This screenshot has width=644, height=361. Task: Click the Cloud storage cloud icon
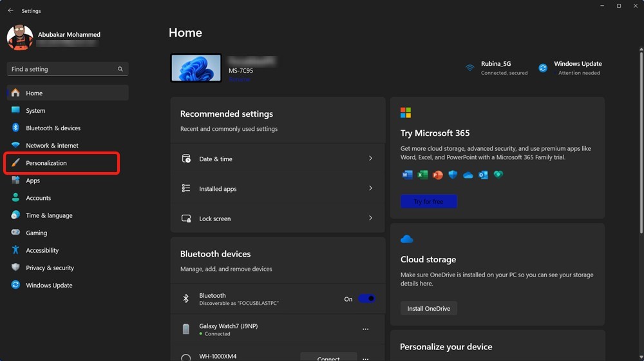[406, 239]
